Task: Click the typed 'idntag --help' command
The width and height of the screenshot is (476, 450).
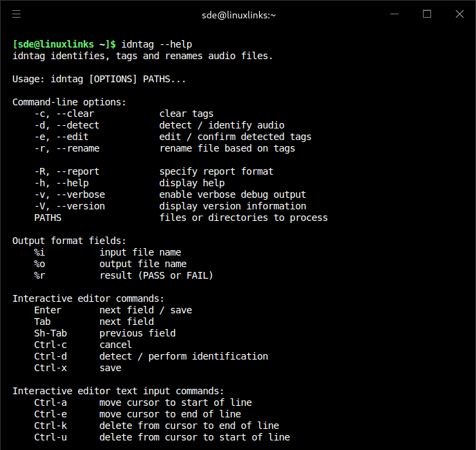Action: pyautogui.click(x=154, y=44)
